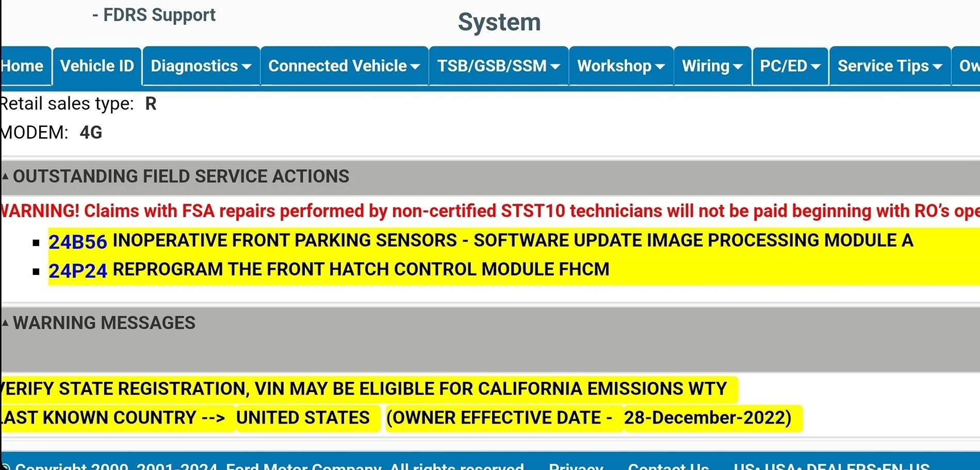Screen dimensions: 980x470
Task: Open the PC/ED menu
Action: pos(790,66)
